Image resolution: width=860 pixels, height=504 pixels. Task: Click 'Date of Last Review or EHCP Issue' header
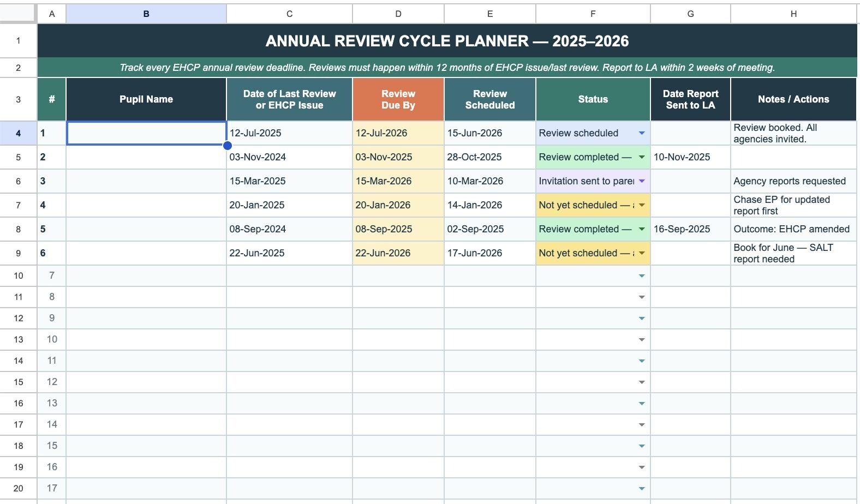click(x=289, y=99)
